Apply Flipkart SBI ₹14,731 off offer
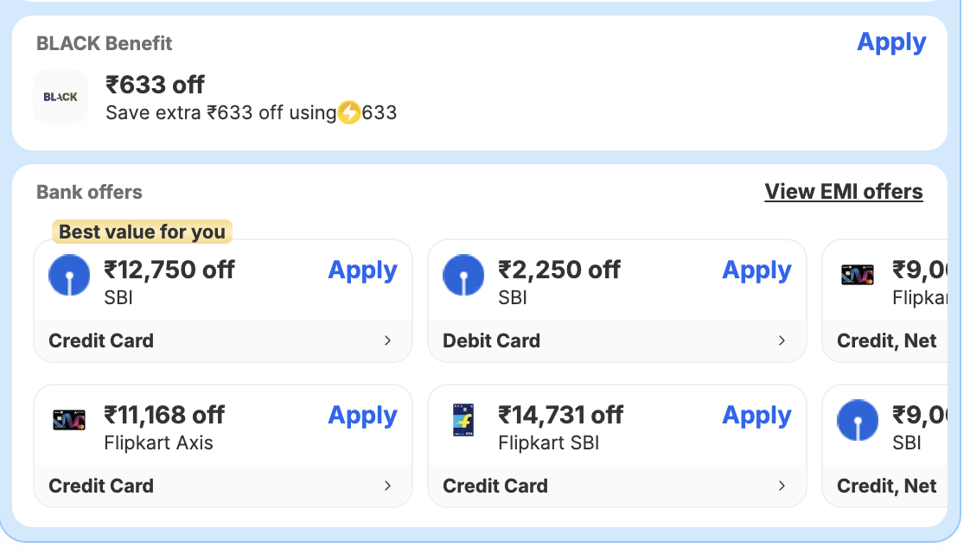 click(x=756, y=416)
